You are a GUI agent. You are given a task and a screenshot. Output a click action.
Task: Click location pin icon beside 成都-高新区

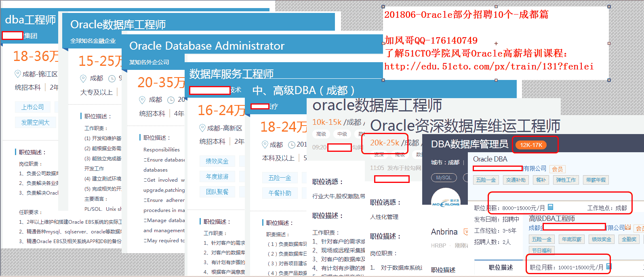pos(202,128)
